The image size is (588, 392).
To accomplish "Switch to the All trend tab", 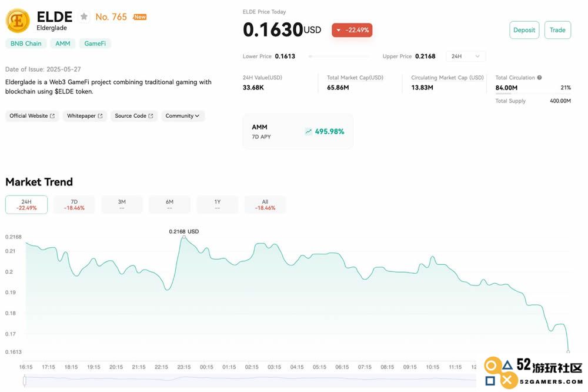I will point(265,205).
